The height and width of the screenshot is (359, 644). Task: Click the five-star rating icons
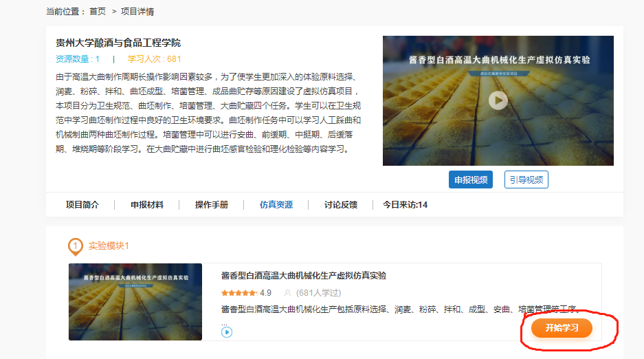tap(238, 292)
